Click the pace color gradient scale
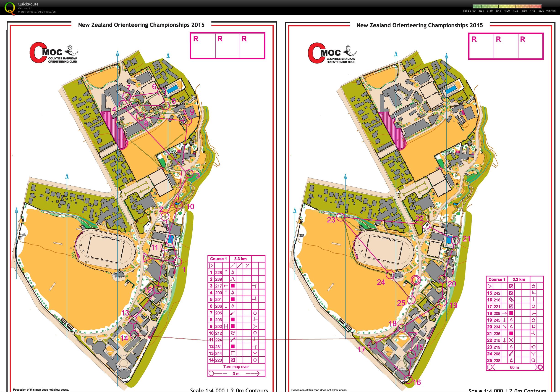 507,6
